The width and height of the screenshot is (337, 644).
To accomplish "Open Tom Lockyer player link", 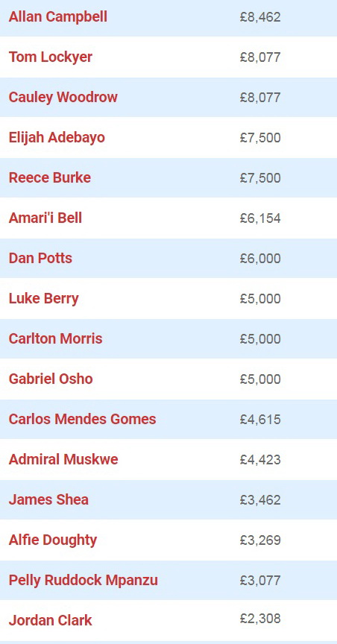I will [x=51, y=57].
